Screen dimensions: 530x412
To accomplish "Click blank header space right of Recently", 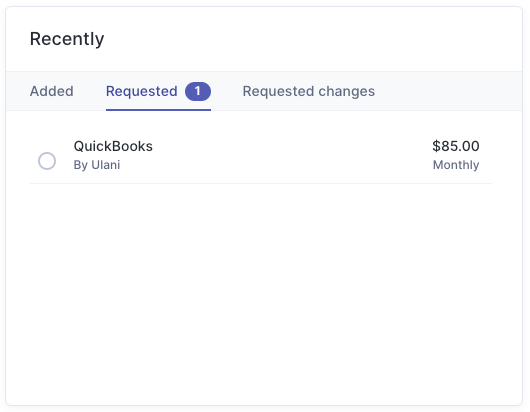I will pyautogui.click(x=311, y=39).
